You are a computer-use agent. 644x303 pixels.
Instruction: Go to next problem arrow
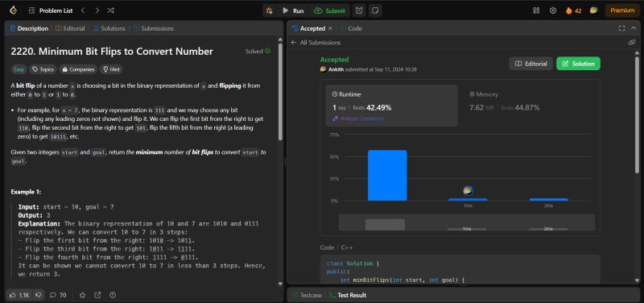pos(97,10)
